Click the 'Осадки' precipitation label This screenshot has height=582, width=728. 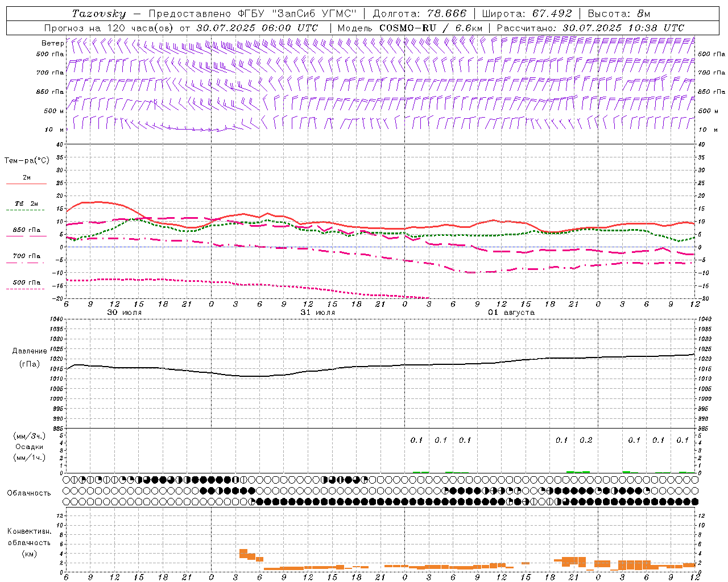click(x=30, y=447)
